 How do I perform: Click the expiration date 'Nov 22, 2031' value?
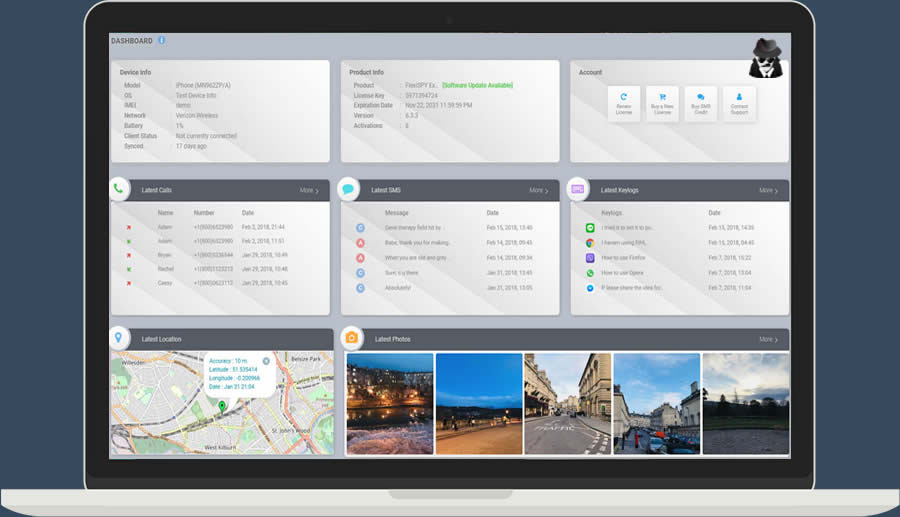439,106
